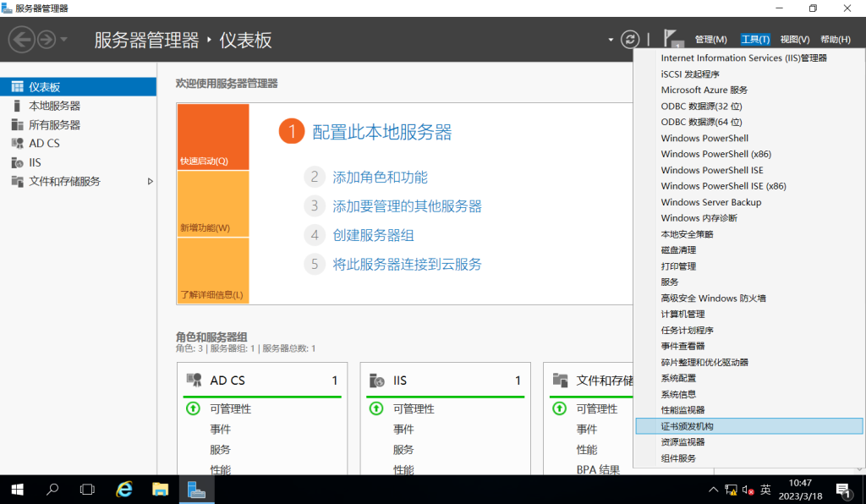Click the refresh dashboard icon
This screenshot has width=866, height=504.
coord(629,39)
